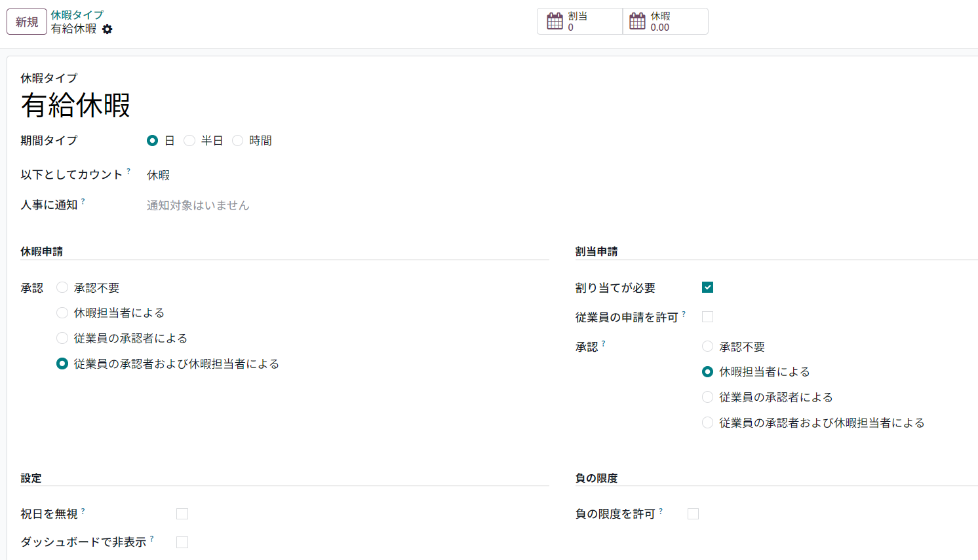978x560 pixels.
Task: Choose 休暇担当者による under 休暇申請 approval
Action: click(62, 313)
